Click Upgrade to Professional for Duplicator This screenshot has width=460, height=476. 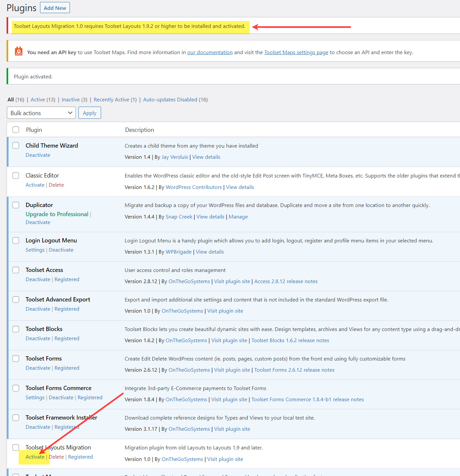[x=57, y=214]
